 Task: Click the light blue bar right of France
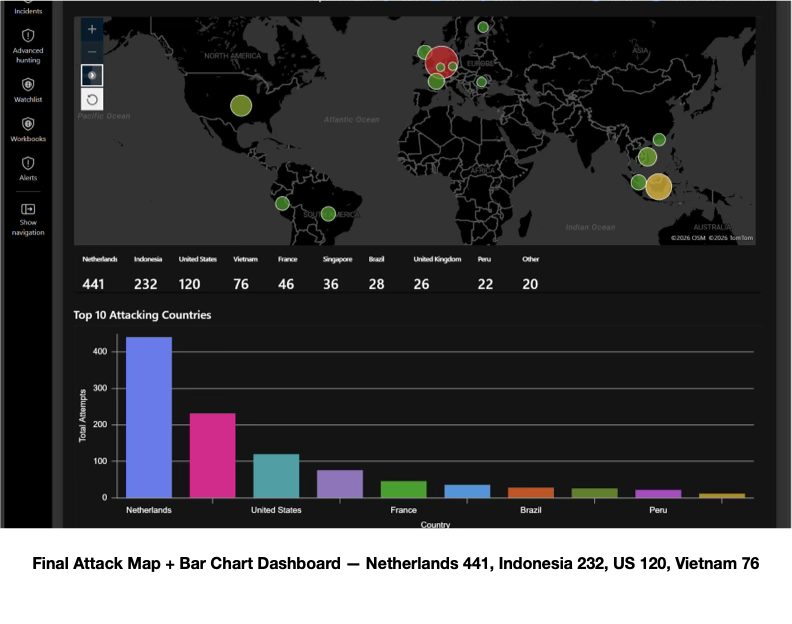pyautogui.click(x=467, y=491)
